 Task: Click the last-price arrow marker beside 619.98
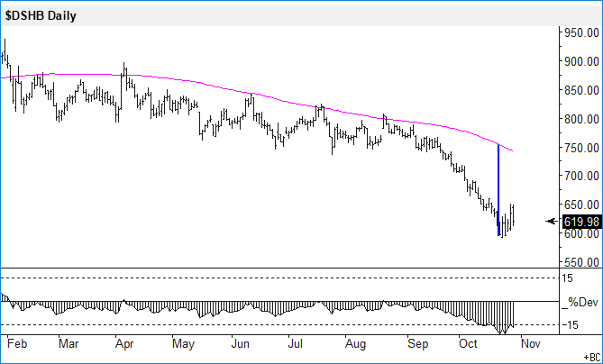[552, 221]
